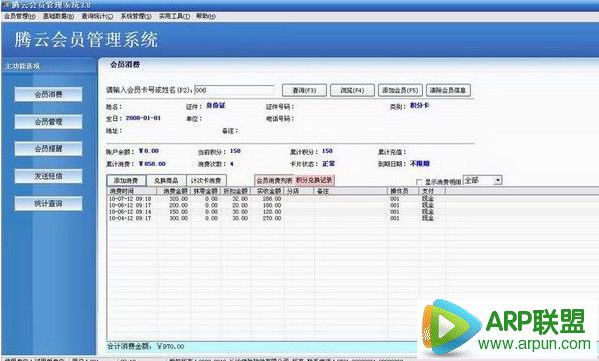Focus the member card number input field
Image resolution: width=599 pixels, height=361 pixels.
pyautogui.click(x=234, y=90)
